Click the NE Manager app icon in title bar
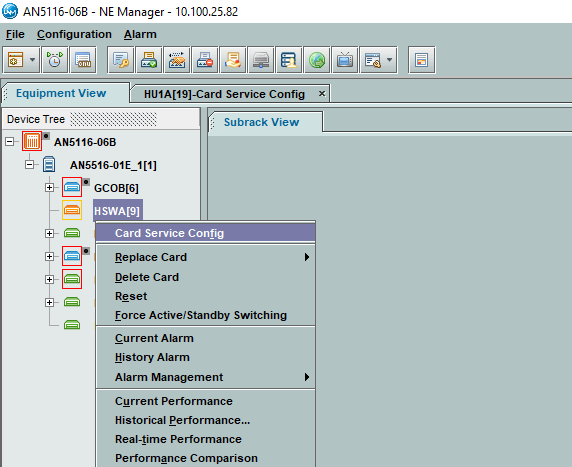This screenshot has height=467, width=572. point(10,11)
